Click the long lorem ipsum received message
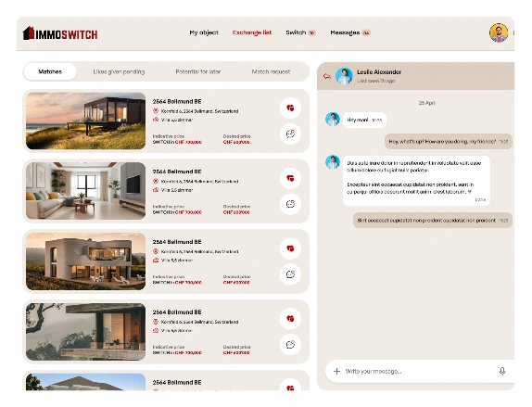This screenshot has width=532, height=407. (416, 181)
